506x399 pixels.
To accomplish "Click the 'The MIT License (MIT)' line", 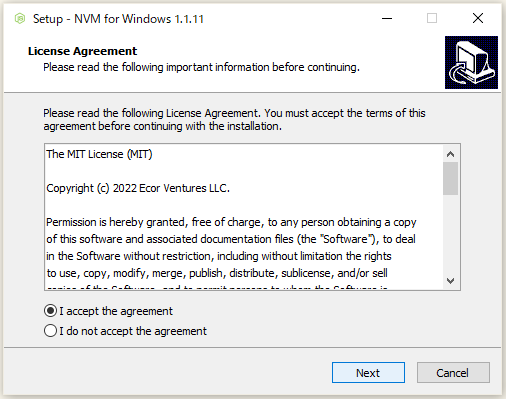I will click(x=99, y=154).
